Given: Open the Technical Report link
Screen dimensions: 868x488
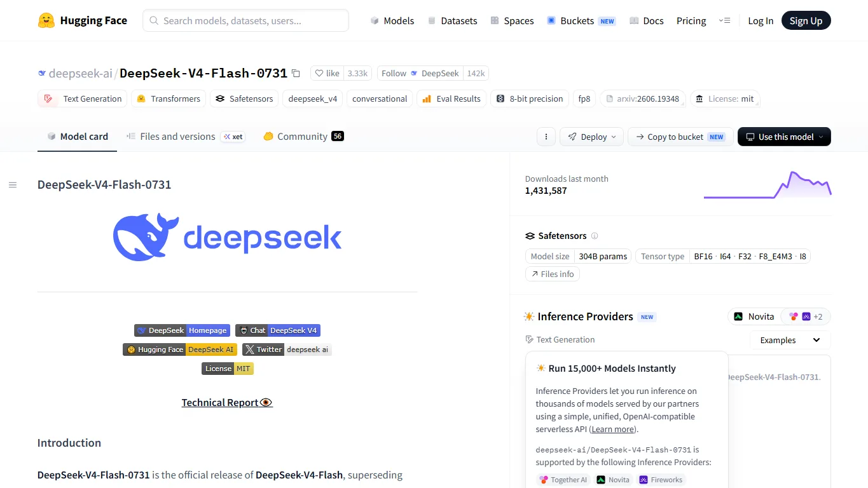Looking at the screenshot, I should tap(227, 403).
